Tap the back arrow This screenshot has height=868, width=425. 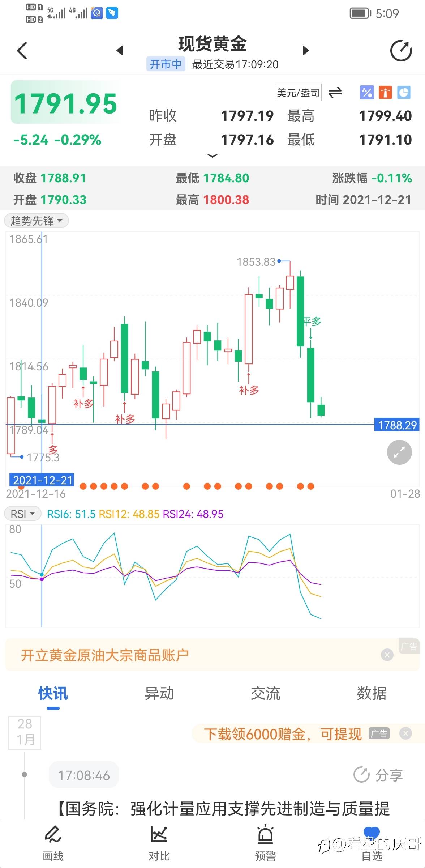22,51
